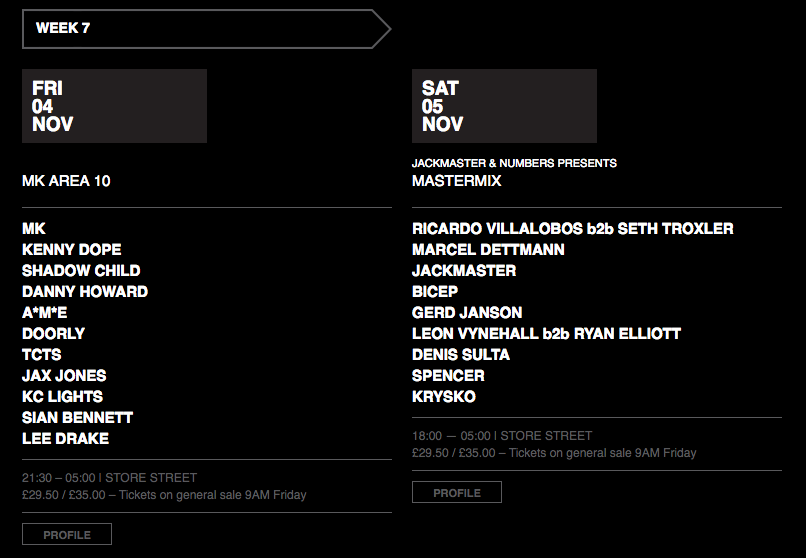Screen dimensions: 806x558
Task: Click artist name JAX JONES
Action: 64,376
